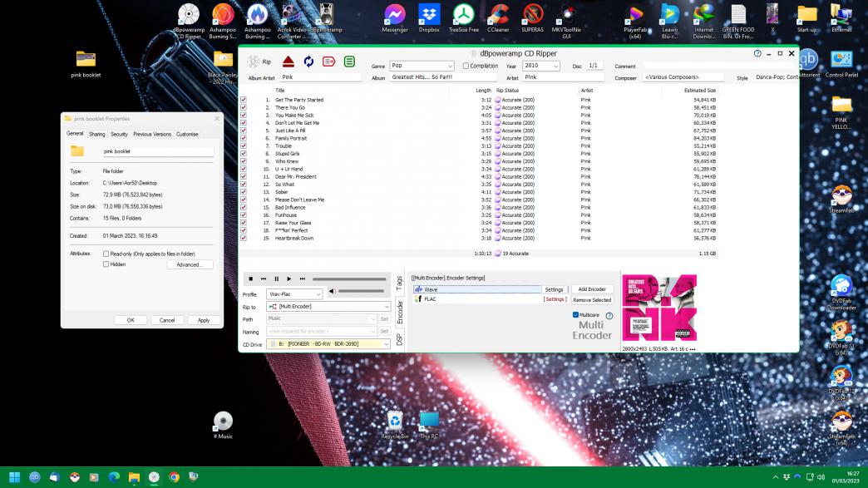The width and height of the screenshot is (868, 488).
Task: Open Dropbox from the desktop shortcut
Action: click(x=429, y=15)
